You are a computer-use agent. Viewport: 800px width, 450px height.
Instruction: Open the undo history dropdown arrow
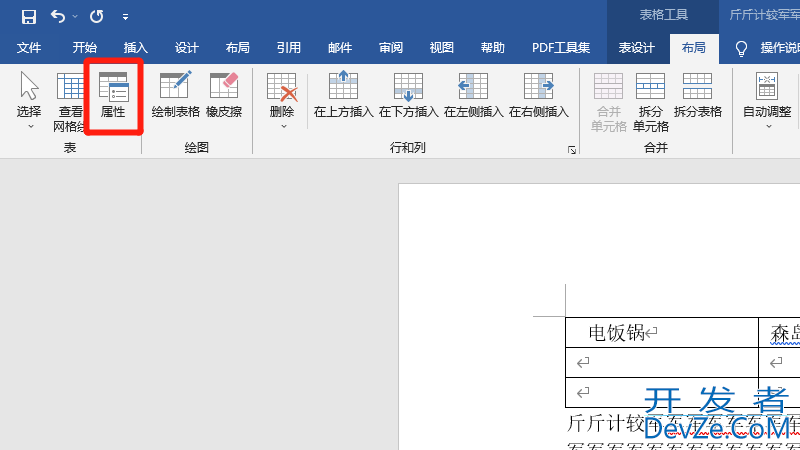coord(75,17)
